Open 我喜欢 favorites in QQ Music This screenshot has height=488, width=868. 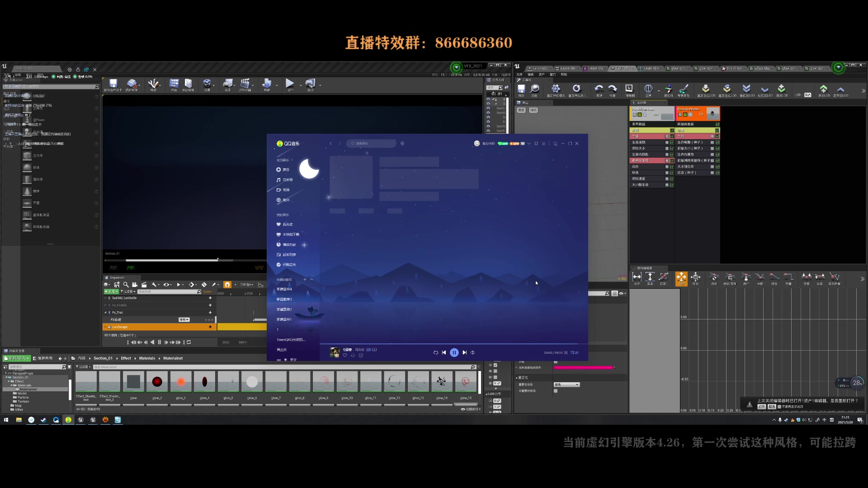point(285,225)
